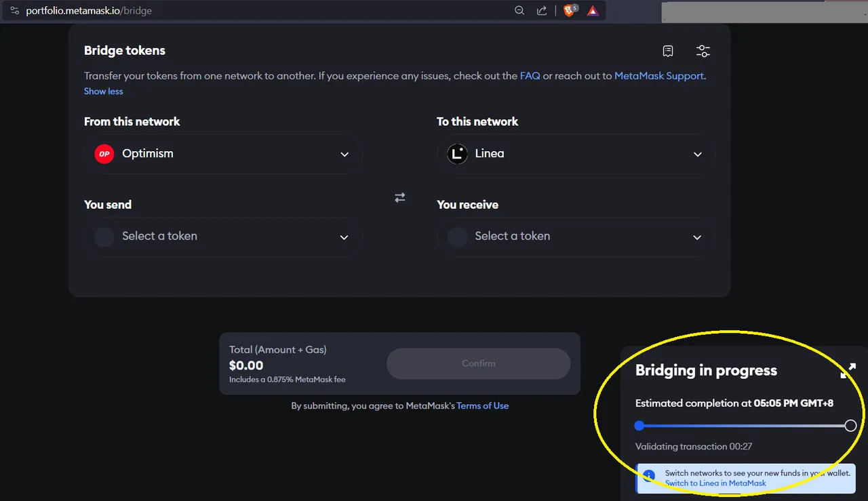Screen dimensions: 868x501
Task: Expand the Bridging in progress panel
Action: [x=848, y=371]
